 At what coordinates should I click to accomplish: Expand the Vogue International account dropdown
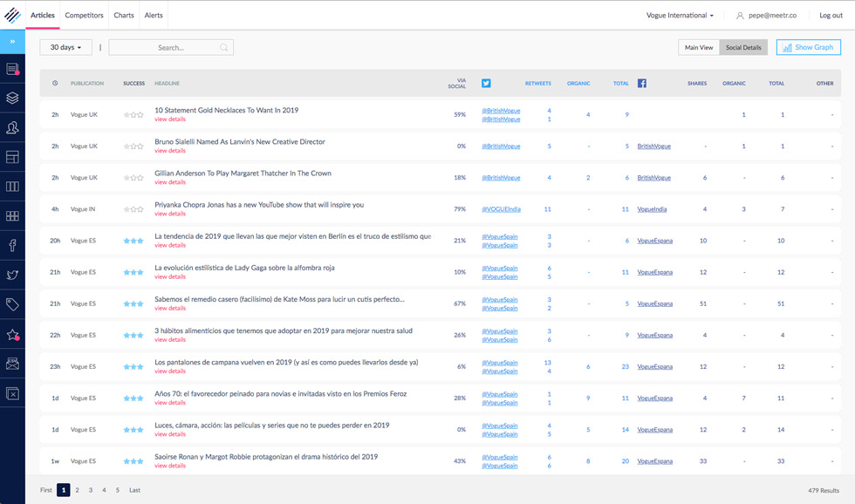[680, 15]
